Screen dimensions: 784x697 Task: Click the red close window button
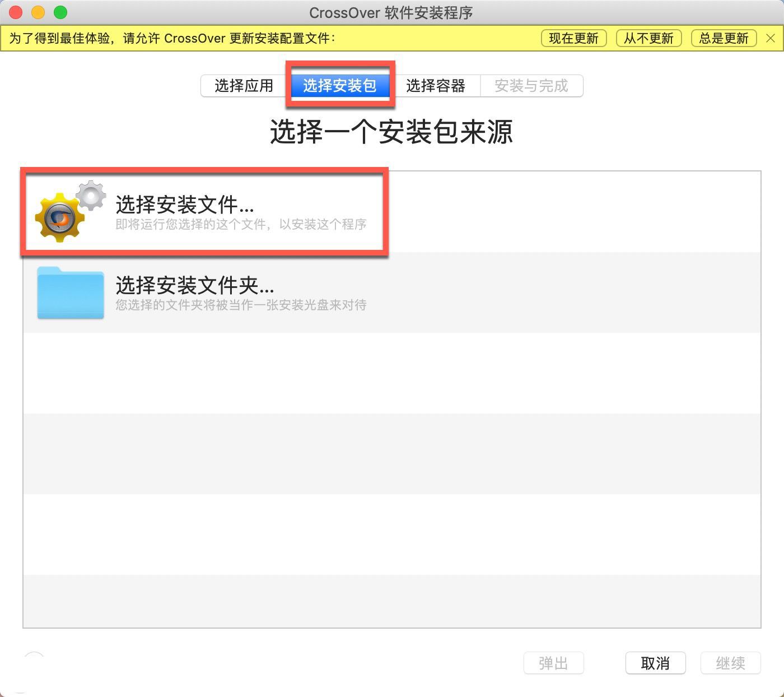click(x=16, y=12)
